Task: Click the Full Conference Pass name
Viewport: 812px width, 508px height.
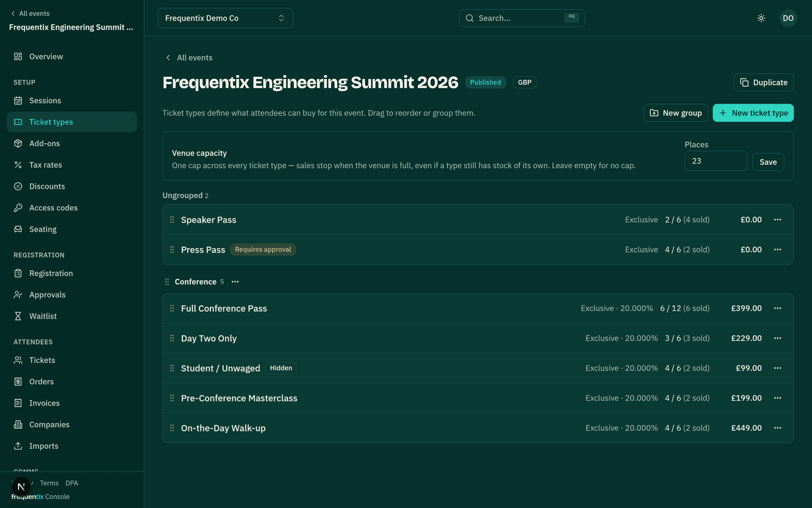Action: (x=224, y=309)
